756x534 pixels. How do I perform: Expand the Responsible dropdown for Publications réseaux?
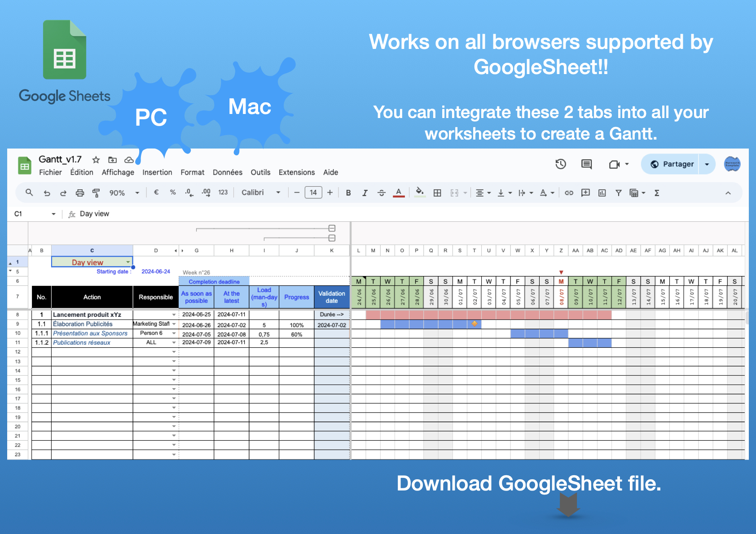(x=174, y=342)
